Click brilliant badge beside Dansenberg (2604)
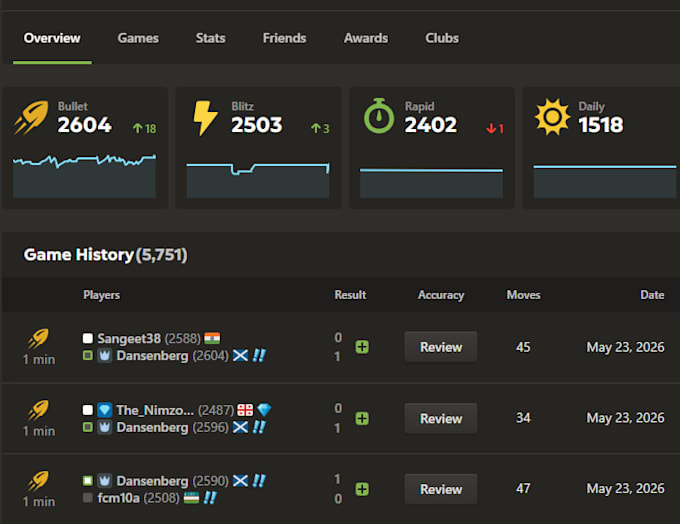680x524 pixels. [x=259, y=356]
